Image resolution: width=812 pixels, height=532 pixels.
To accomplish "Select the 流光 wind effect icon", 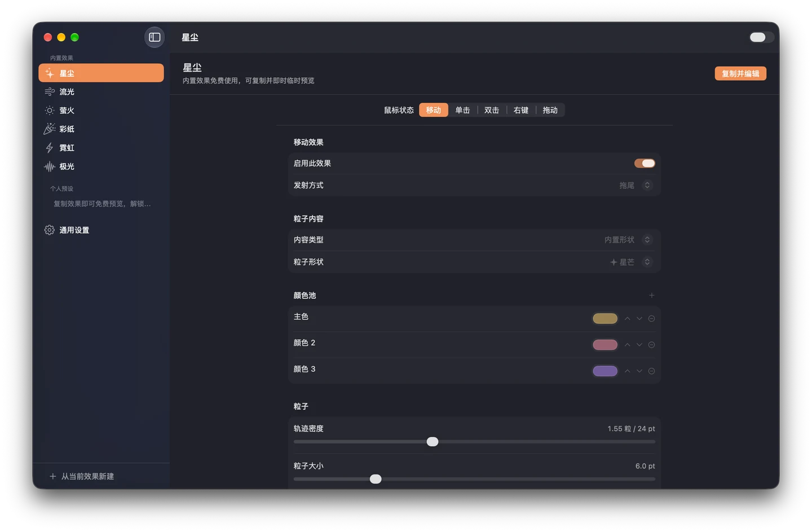I will 50,92.
